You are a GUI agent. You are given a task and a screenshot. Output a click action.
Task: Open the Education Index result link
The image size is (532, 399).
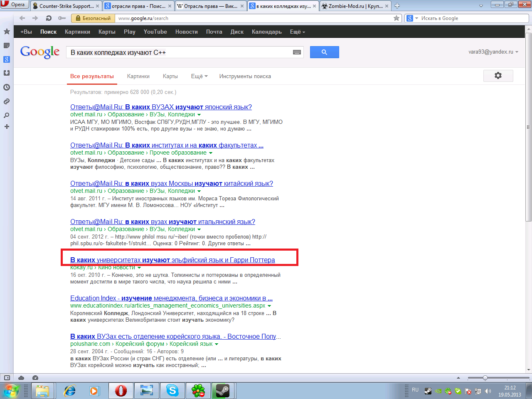171,298
